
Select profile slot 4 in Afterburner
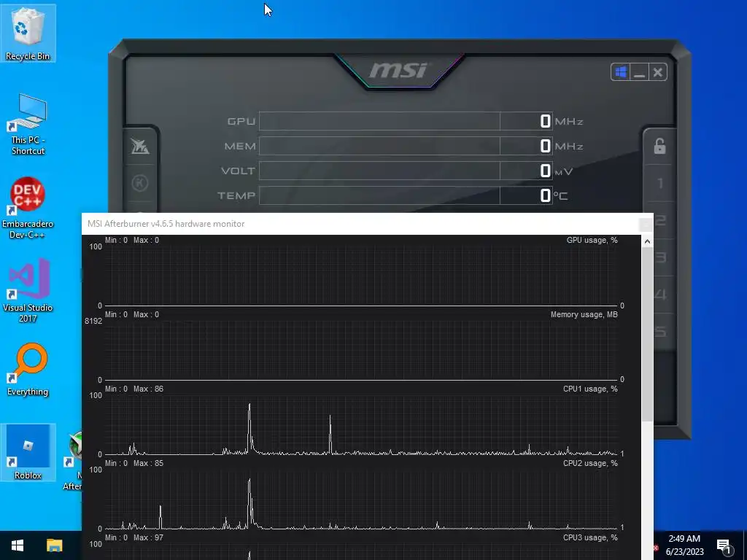pyautogui.click(x=660, y=295)
